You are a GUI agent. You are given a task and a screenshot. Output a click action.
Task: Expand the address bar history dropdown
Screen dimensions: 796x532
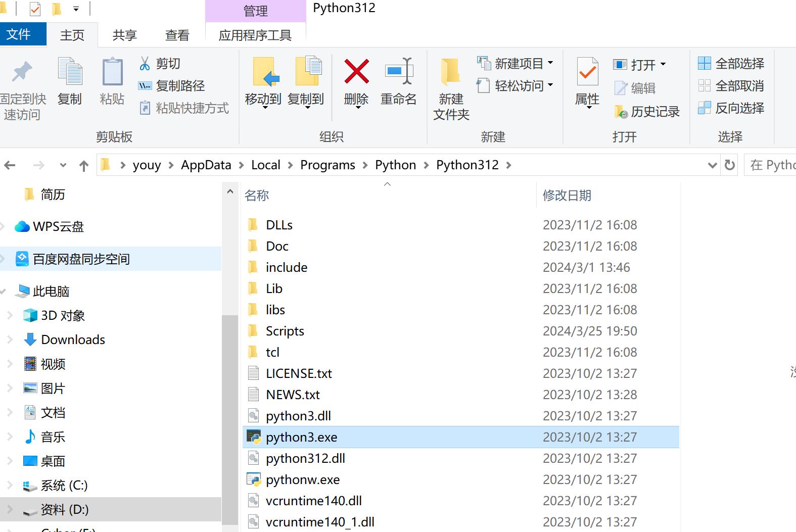pos(712,165)
